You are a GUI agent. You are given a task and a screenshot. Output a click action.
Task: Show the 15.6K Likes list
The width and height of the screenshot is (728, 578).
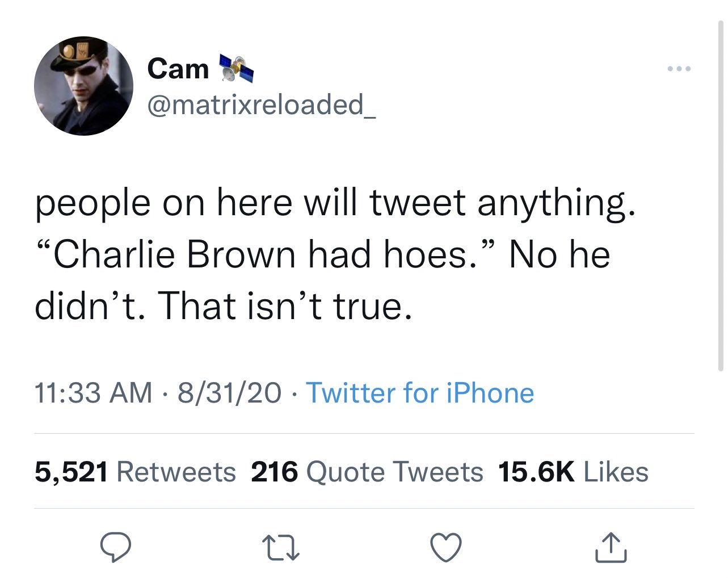(x=573, y=472)
